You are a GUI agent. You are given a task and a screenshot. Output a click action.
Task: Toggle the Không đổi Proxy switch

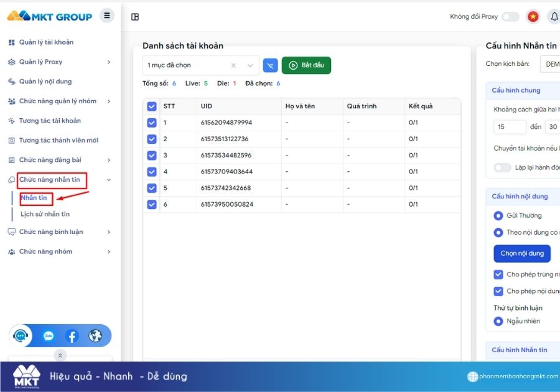[x=510, y=16]
